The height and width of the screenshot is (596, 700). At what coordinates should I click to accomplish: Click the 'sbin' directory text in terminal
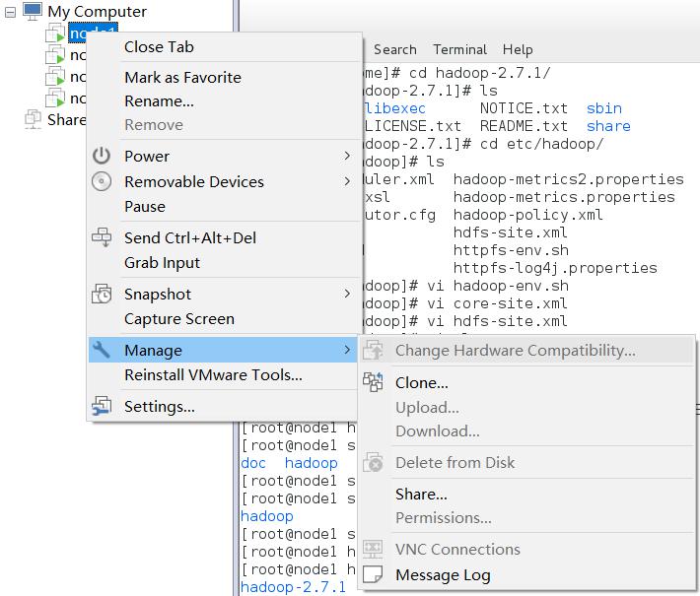[604, 108]
